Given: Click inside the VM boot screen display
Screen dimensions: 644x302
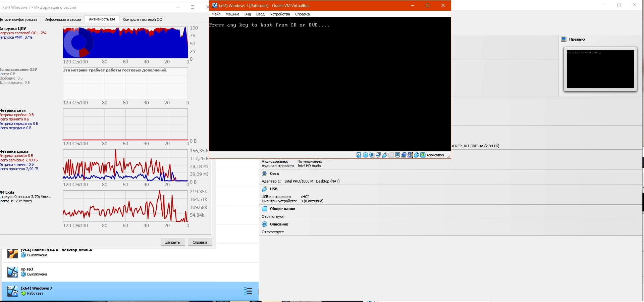Looking at the screenshot, I should point(330,84).
